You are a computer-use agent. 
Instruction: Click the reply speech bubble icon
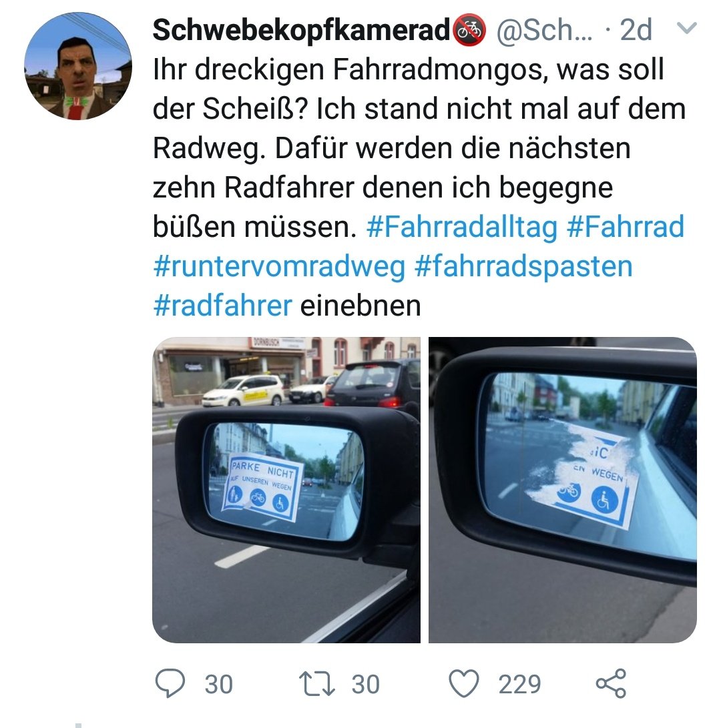(170, 683)
